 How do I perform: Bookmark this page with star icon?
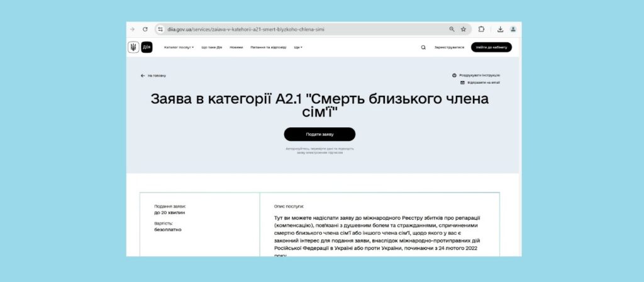(464, 29)
